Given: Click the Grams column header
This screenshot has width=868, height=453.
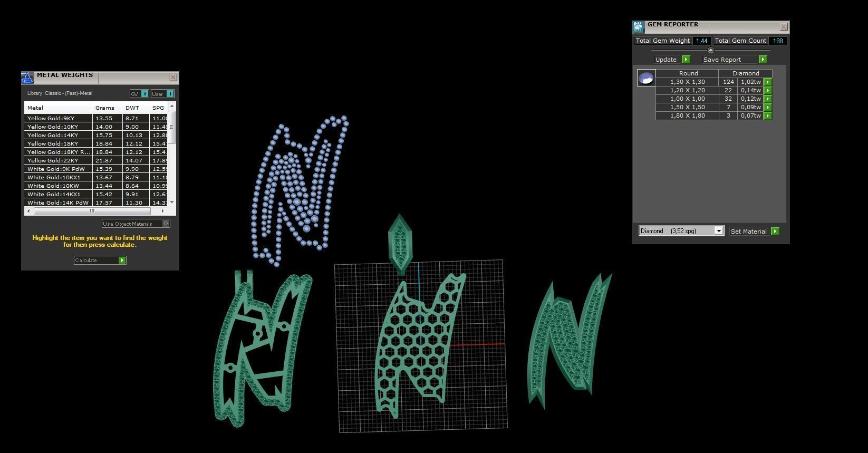Looking at the screenshot, I should click(107, 108).
